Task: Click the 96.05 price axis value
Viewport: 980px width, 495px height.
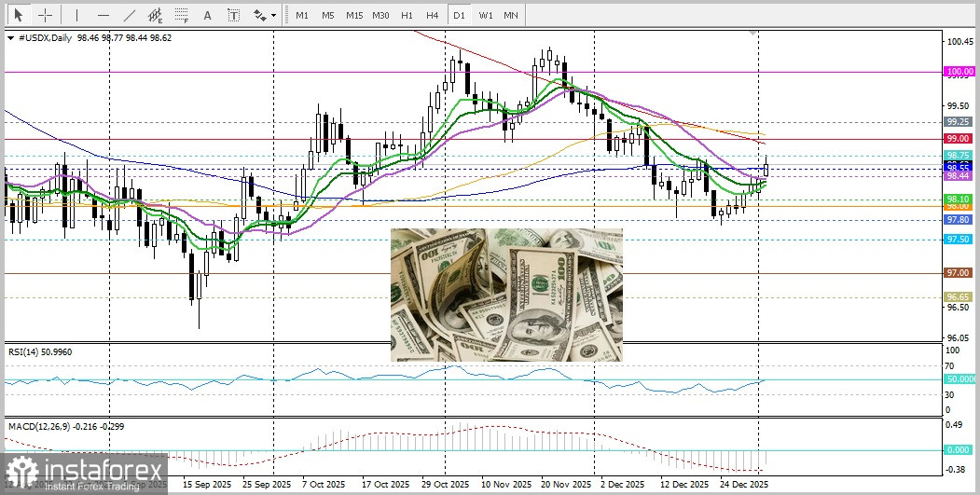Action: (959, 337)
